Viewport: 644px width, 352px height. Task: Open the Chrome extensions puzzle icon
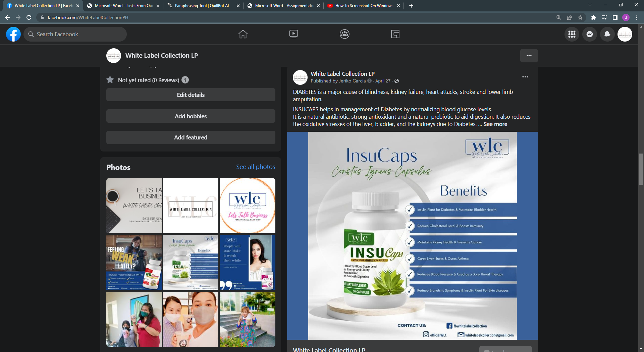[x=593, y=17]
